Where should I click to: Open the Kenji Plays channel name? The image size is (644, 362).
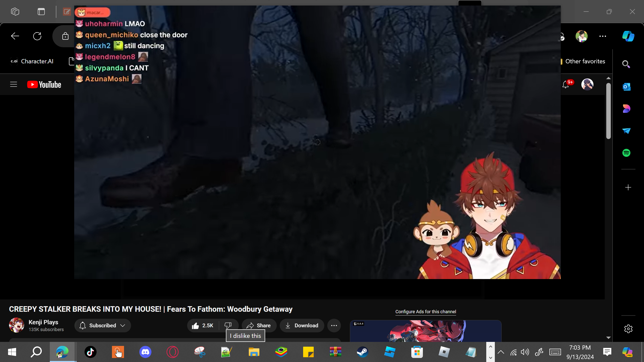point(44,322)
